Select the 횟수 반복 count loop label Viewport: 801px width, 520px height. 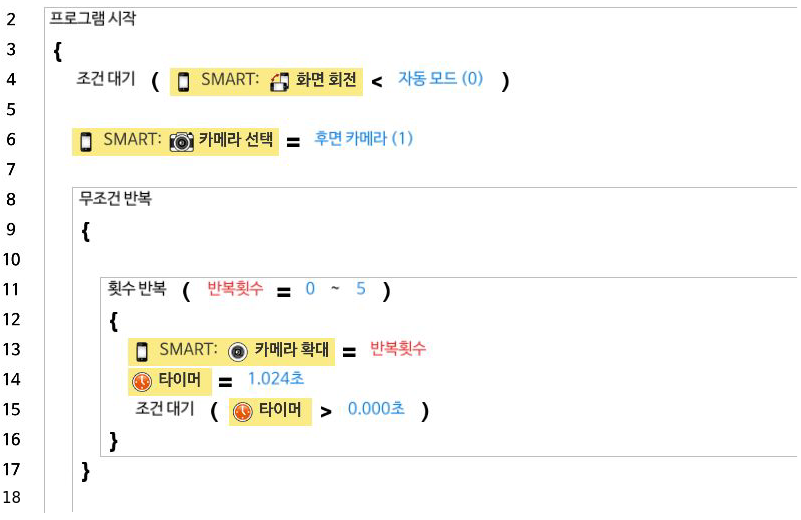[x=139, y=290]
